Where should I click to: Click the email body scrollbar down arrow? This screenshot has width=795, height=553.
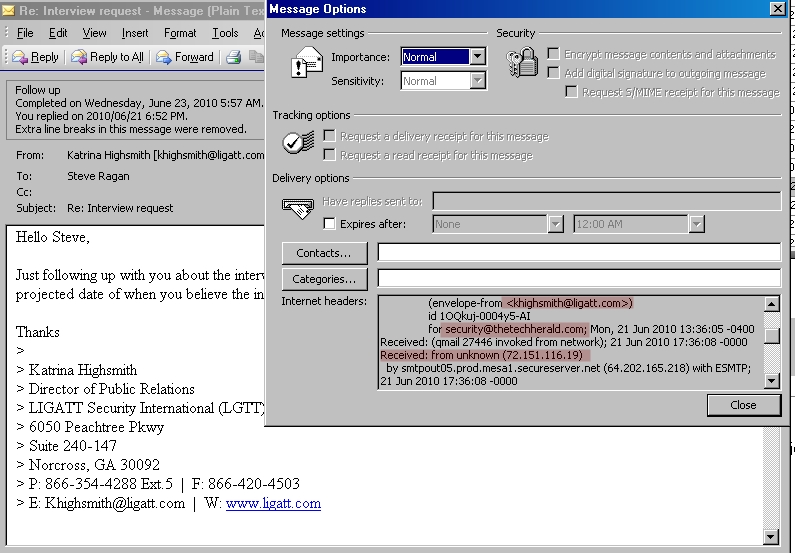(771, 537)
